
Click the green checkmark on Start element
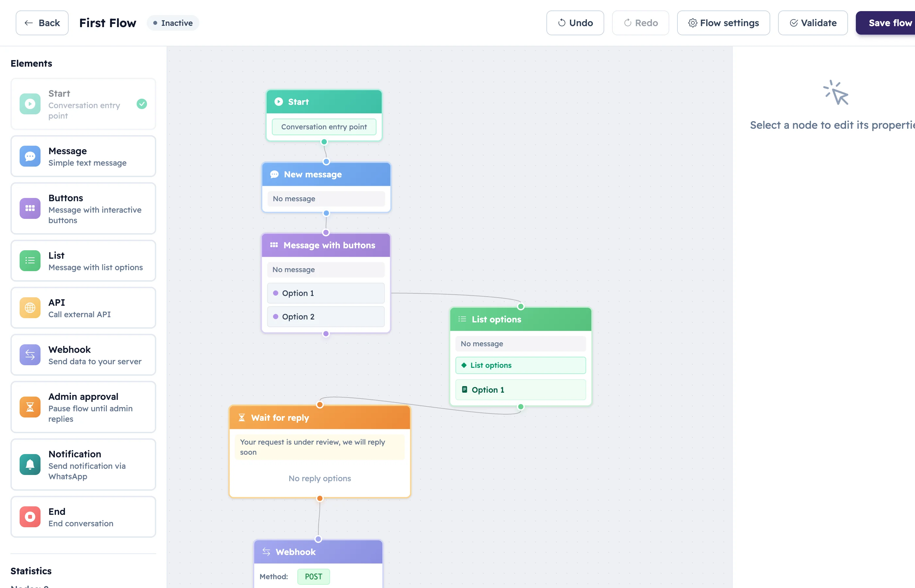[142, 104]
